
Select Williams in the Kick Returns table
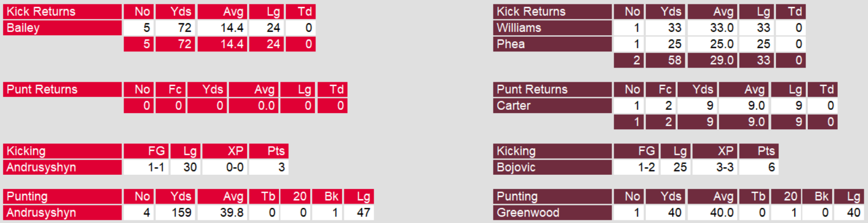[519, 28]
